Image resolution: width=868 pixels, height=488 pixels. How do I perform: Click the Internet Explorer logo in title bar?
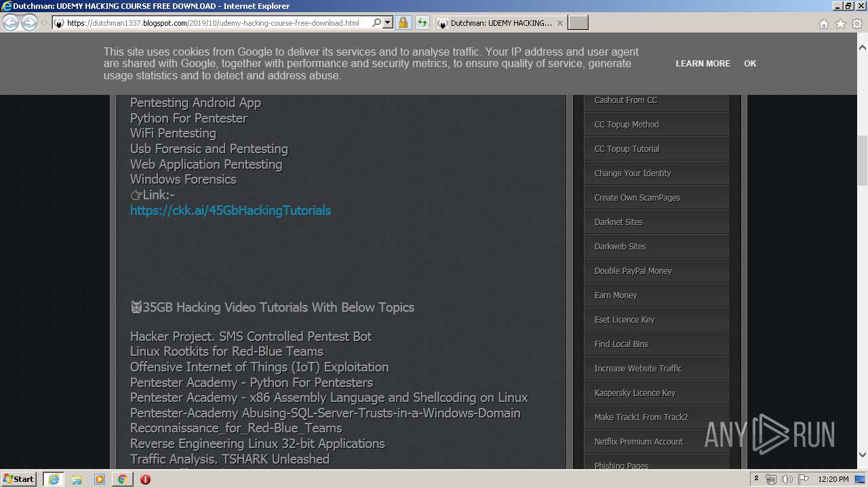[x=7, y=6]
